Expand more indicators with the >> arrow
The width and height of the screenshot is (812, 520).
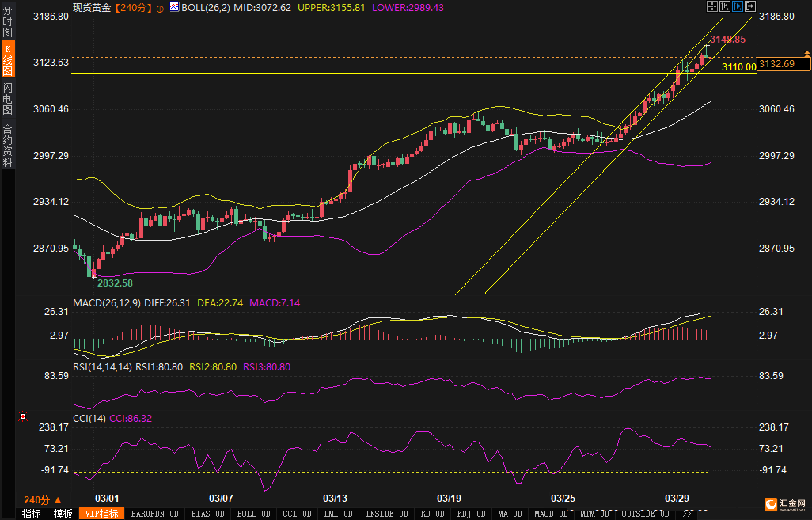(687, 514)
